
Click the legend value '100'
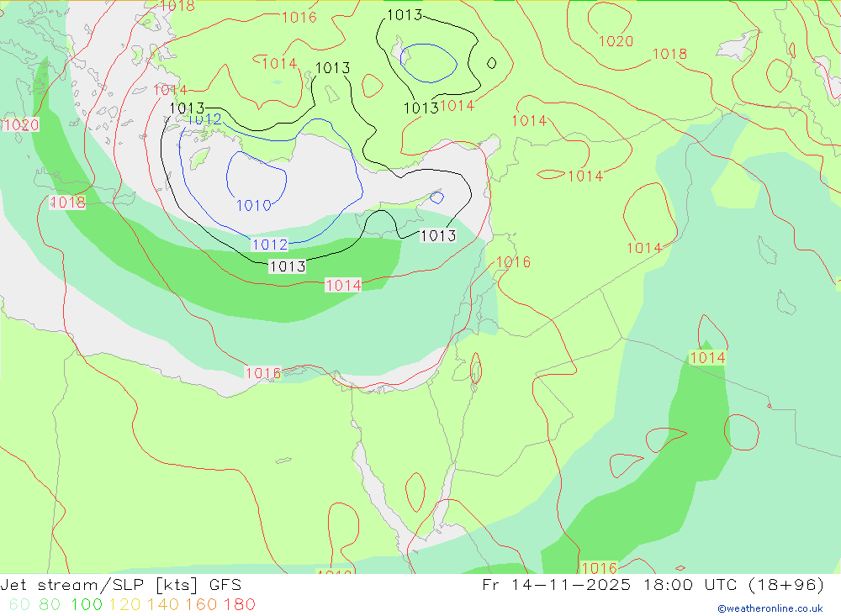(87, 604)
